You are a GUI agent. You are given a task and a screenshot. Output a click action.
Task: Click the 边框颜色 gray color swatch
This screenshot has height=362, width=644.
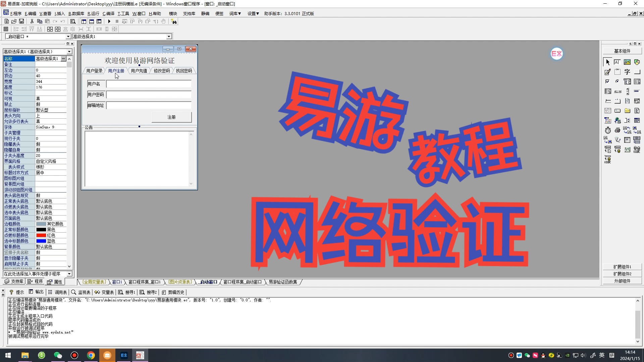(41, 224)
